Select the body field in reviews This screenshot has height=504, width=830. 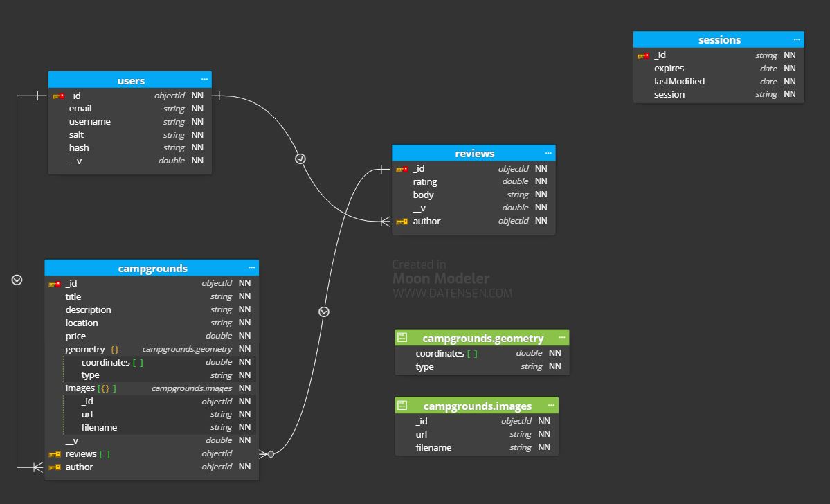[473, 195]
